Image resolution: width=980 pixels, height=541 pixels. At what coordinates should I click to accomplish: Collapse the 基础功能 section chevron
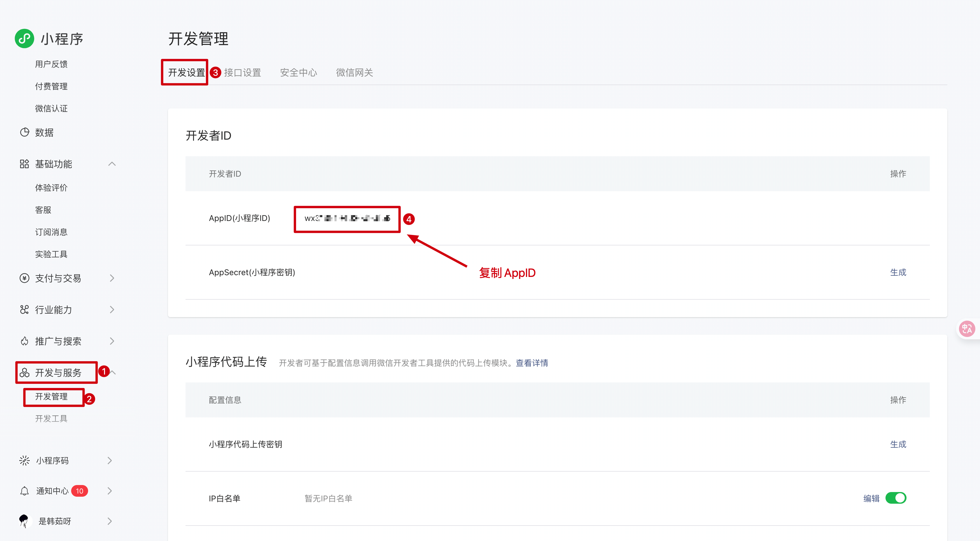tap(112, 164)
